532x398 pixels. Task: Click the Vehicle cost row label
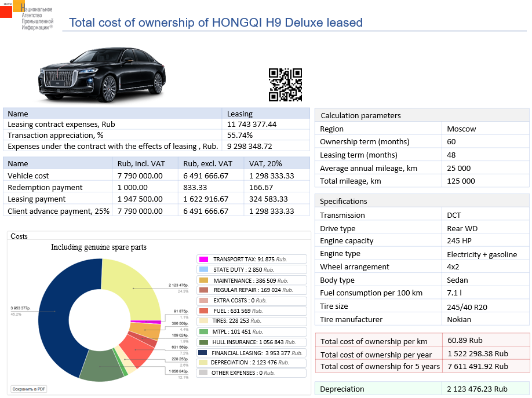click(28, 176)
